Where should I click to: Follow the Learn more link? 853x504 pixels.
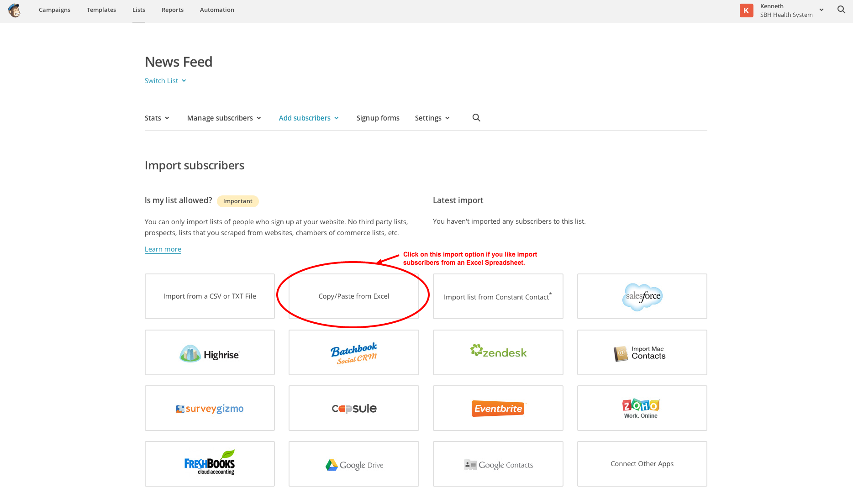click(163, 249)
